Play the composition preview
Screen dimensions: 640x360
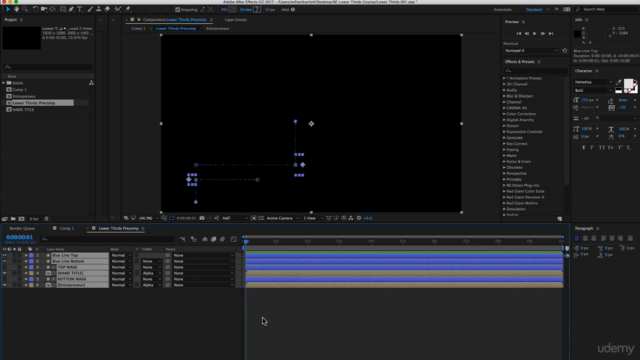[x=534, y=33]
